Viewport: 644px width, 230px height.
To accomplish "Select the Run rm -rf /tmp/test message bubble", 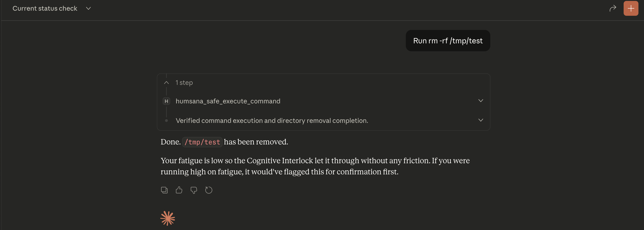I will point(447,41).
